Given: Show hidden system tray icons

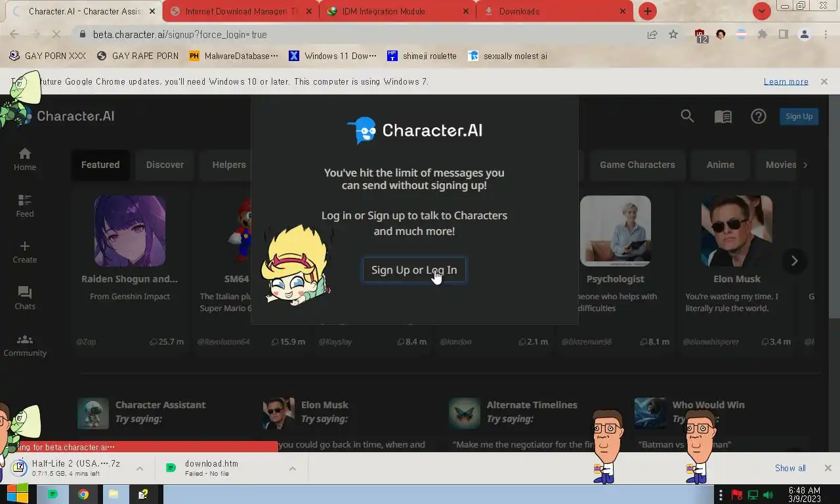Looking at the screenshot, I should (721, 495).
